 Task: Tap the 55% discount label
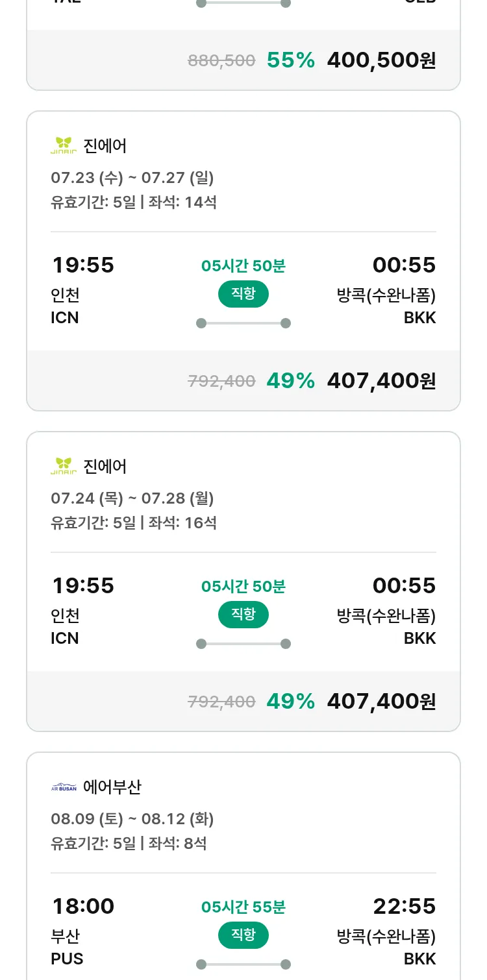click(291, 60)
